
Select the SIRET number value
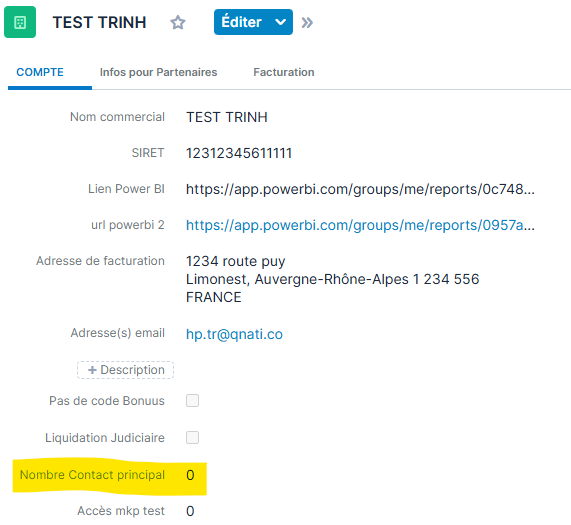click(x=239, y=153)
